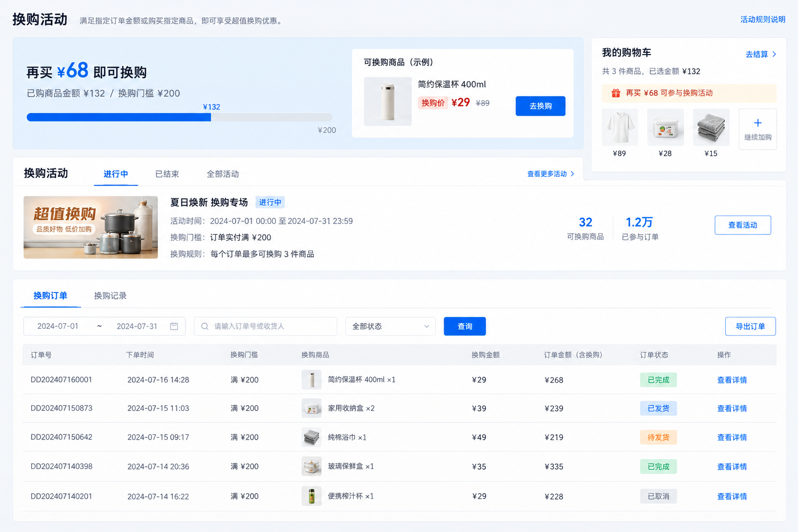Switch to the 进行中 tab

pos(116,174)
